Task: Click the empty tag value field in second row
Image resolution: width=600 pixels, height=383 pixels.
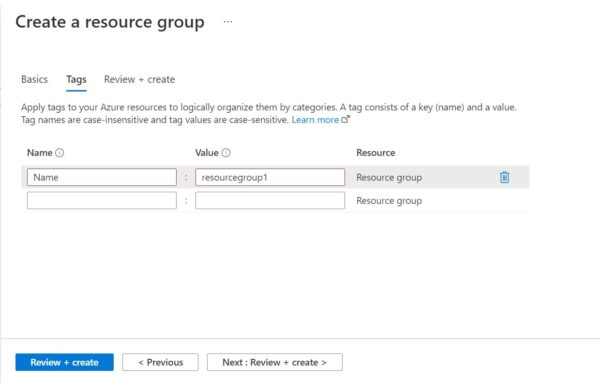Action: pos(270,200)
